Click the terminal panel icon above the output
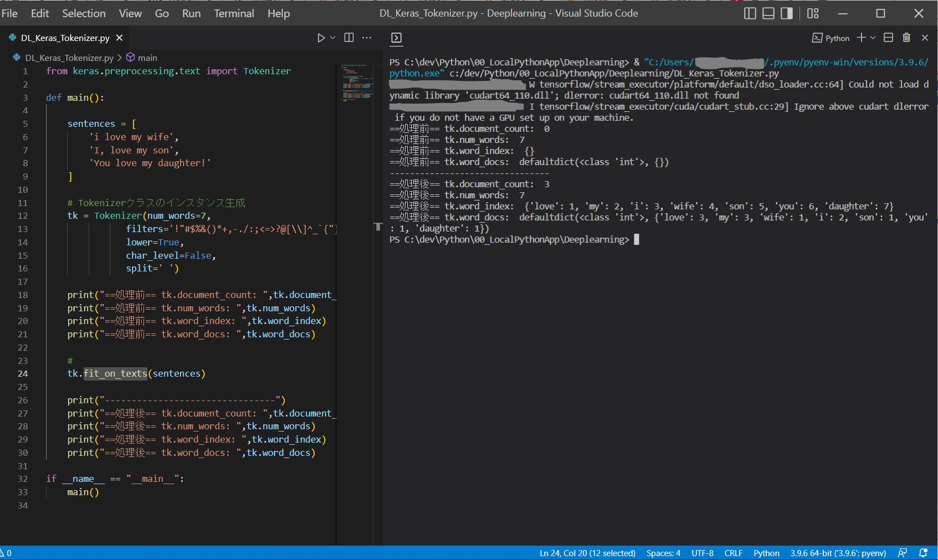The image size is (938, 560). [396, 38]
